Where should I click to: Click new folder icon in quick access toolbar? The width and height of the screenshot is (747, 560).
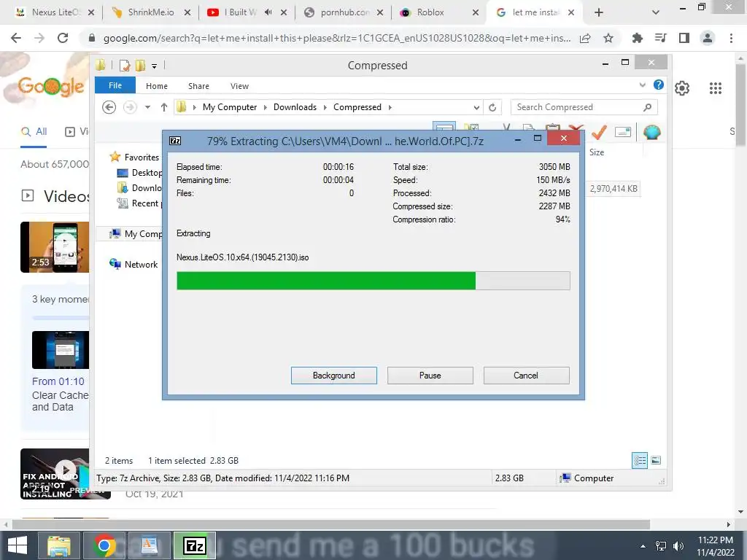click(141, 65)
